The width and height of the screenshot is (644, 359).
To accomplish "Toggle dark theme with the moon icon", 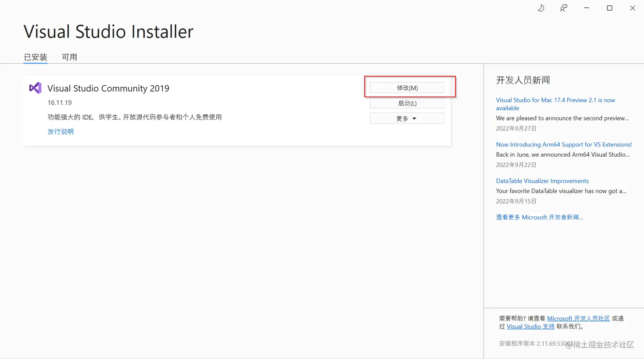I will tap(540, 8).
